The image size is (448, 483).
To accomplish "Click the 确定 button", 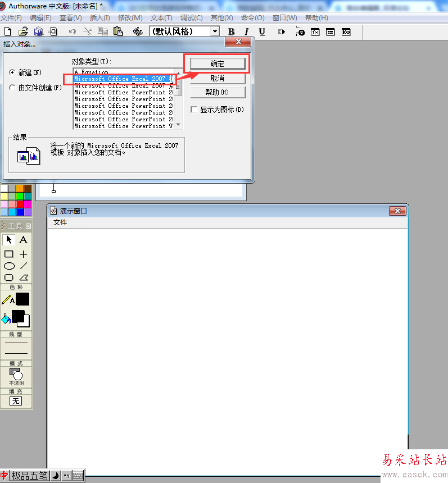I will pos(218,64).
